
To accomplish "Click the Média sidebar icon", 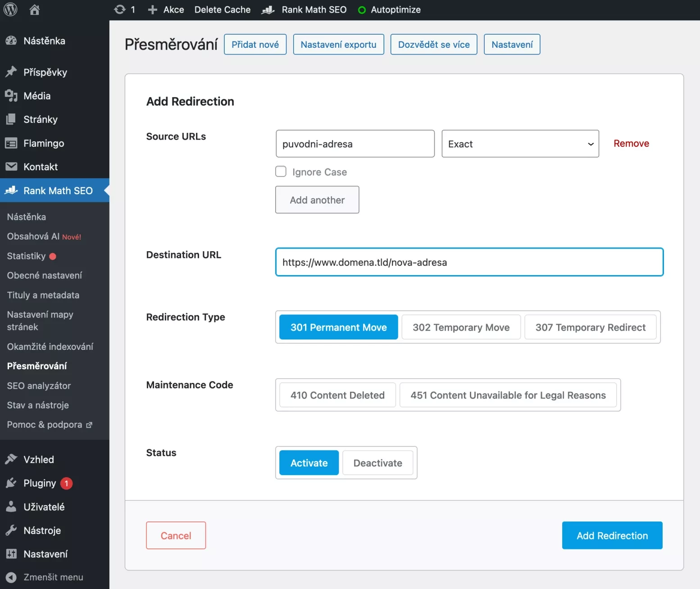I will (x=11, y=96).
